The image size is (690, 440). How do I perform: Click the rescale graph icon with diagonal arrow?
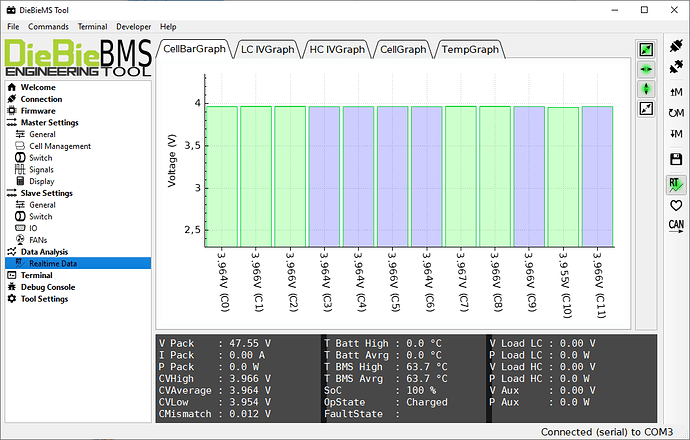tap(646, 109)
